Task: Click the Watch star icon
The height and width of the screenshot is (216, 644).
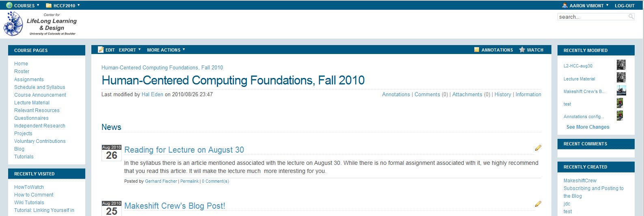Action: (522, 50)
